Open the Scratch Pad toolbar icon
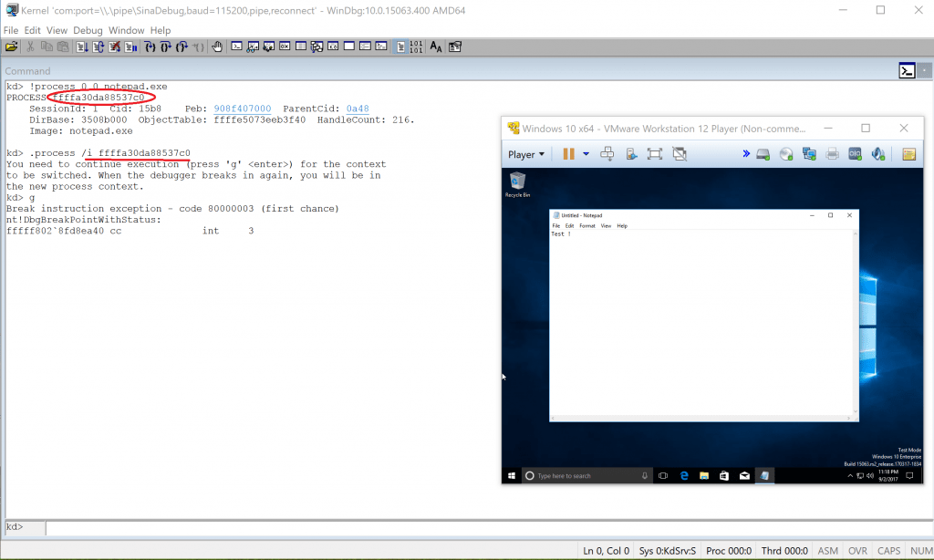 point(349,47)
